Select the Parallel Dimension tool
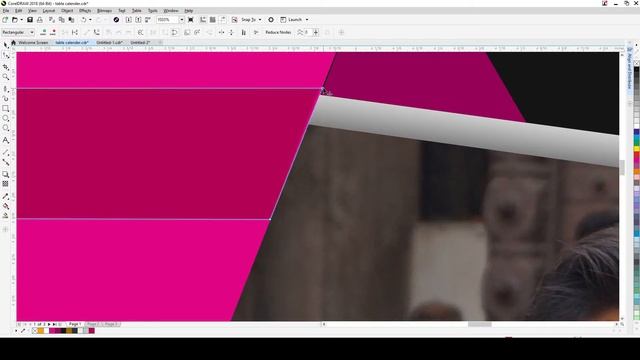Screen dimensions: 640x360 (x=6, y=152)
